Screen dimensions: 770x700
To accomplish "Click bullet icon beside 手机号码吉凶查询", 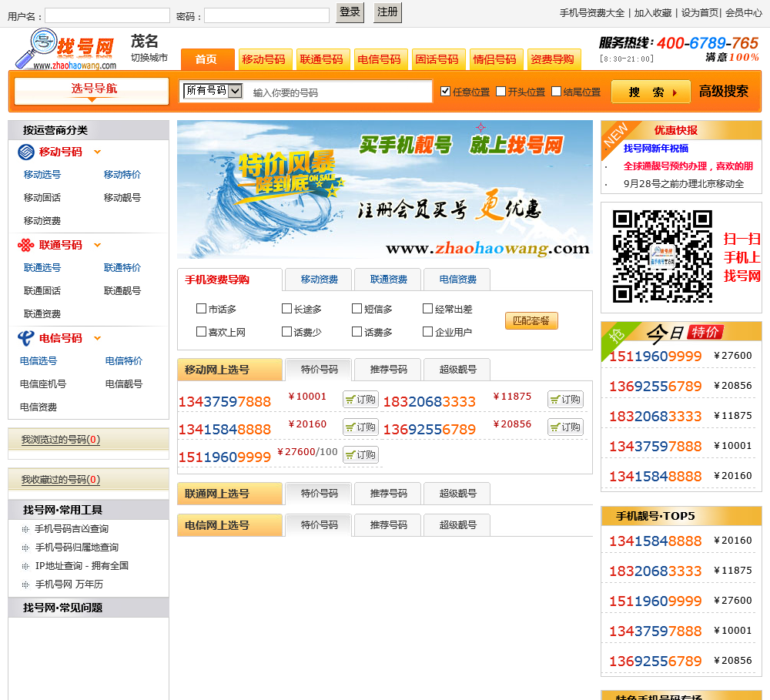I will (25, 529).
